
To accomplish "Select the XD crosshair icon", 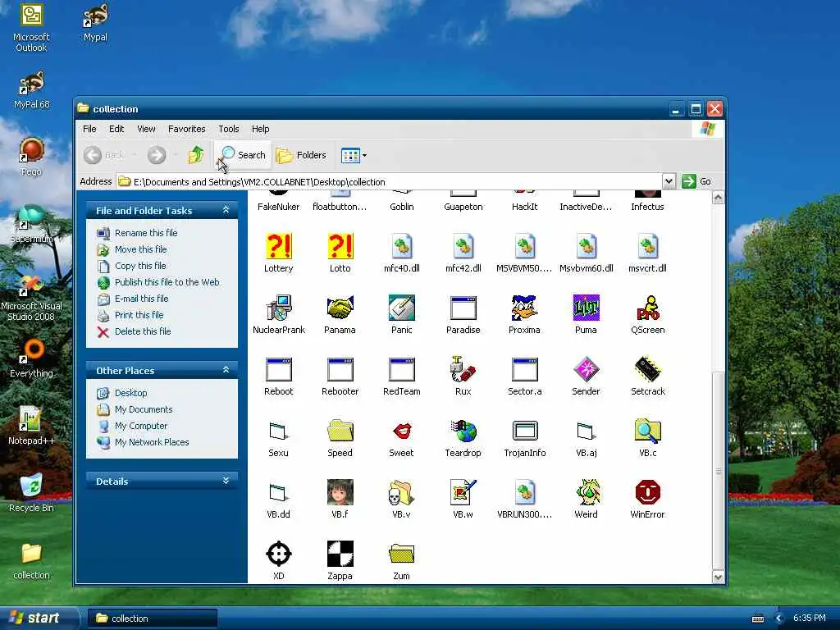I will click(x=279, y=554).
